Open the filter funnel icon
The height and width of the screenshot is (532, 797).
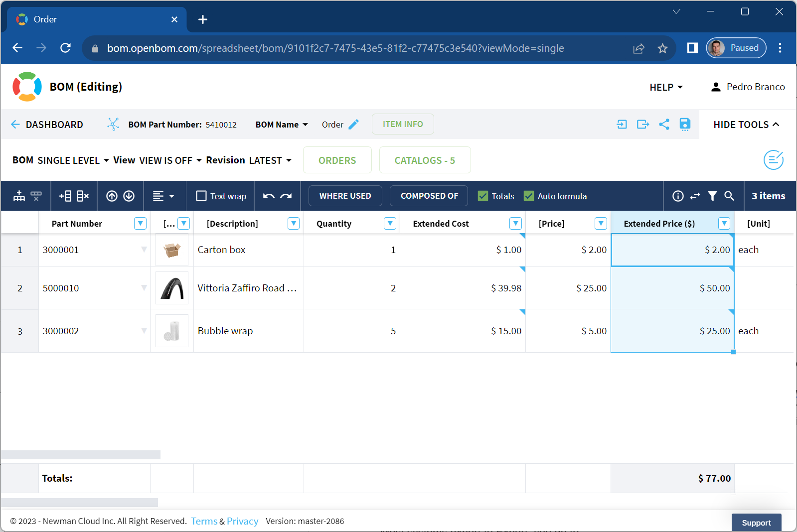click(x=712, y=196)
